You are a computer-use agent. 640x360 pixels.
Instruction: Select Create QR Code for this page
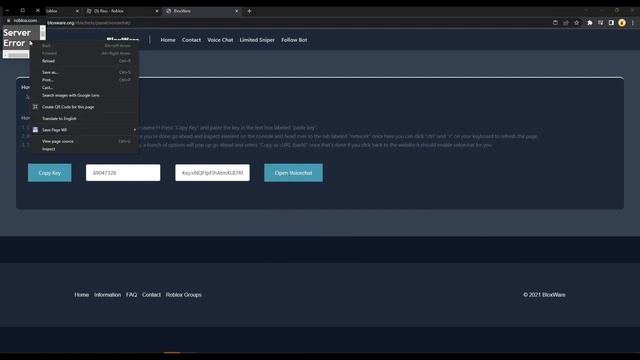click(85, 107)
